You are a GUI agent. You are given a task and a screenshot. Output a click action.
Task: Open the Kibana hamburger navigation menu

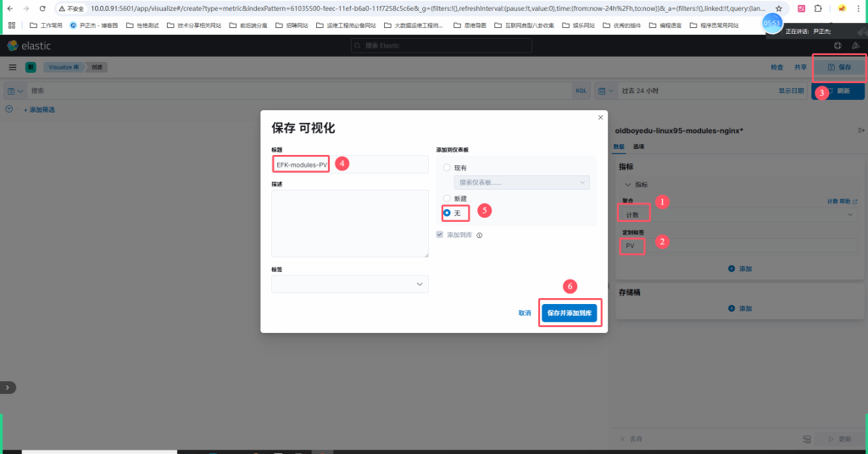coord(13,67)
